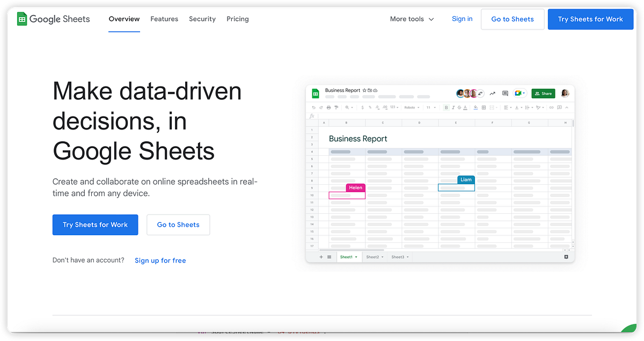
Task: Click the Google Sheets logo icon
Action: point(21,19)
